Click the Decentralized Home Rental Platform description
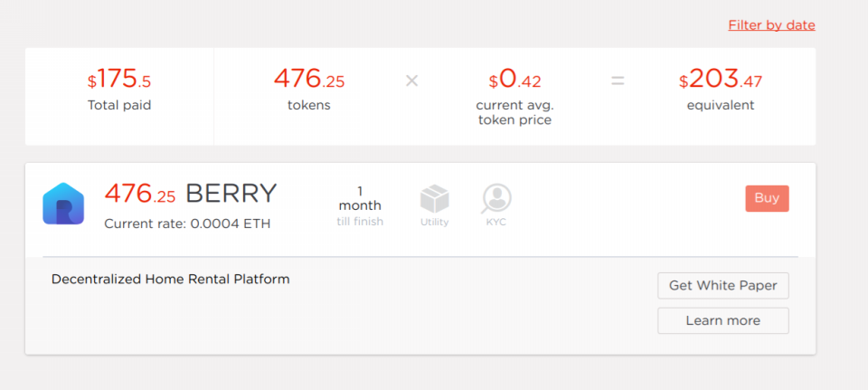Image resolution: width=868 pixels, height=390 pixels. tap(171, 280)
